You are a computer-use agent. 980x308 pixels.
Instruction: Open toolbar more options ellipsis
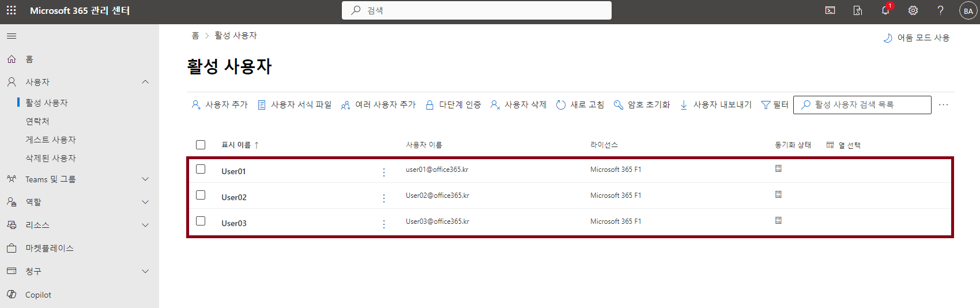point(944,105)
